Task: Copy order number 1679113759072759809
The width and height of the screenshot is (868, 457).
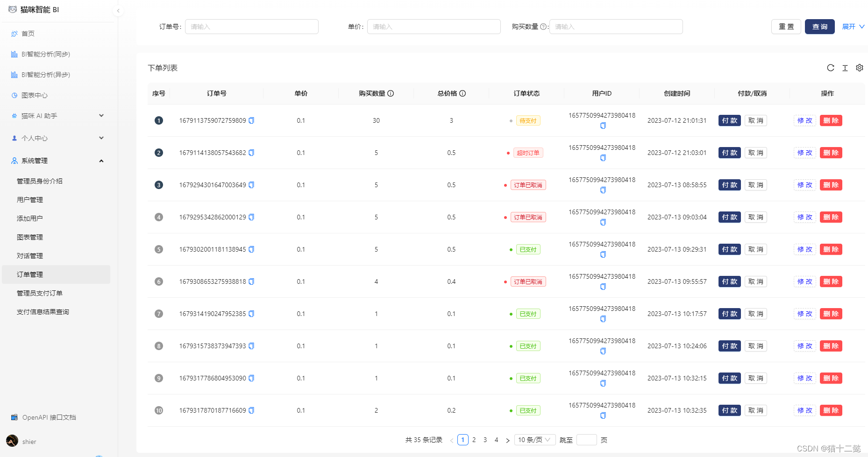Action: 251,120
